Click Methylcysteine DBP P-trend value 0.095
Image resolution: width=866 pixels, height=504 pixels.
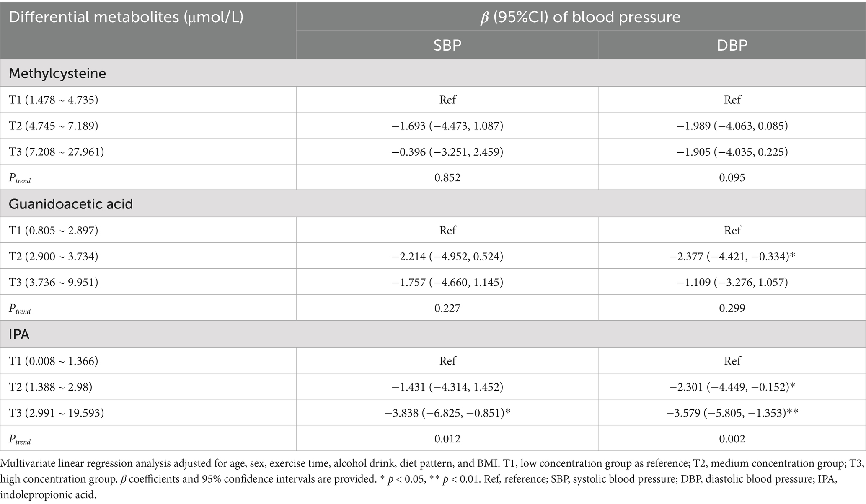(732, 177)
